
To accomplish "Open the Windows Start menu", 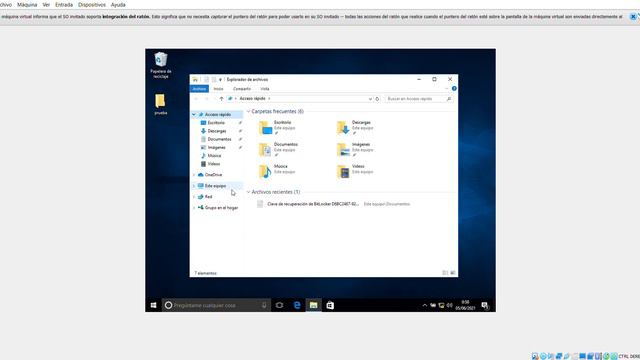I will pyautogui.click(x=153, y=305).
